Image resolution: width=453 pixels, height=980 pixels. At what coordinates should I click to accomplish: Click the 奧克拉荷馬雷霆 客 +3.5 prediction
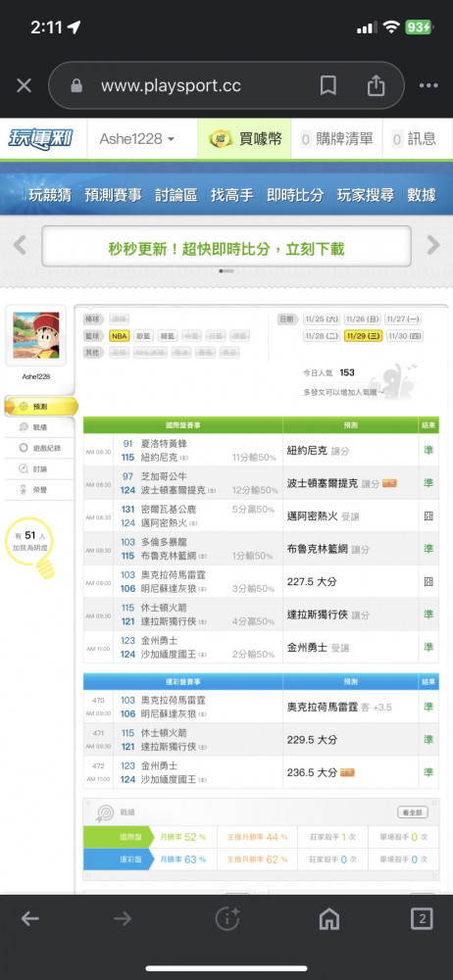click(x=339, y=707)
